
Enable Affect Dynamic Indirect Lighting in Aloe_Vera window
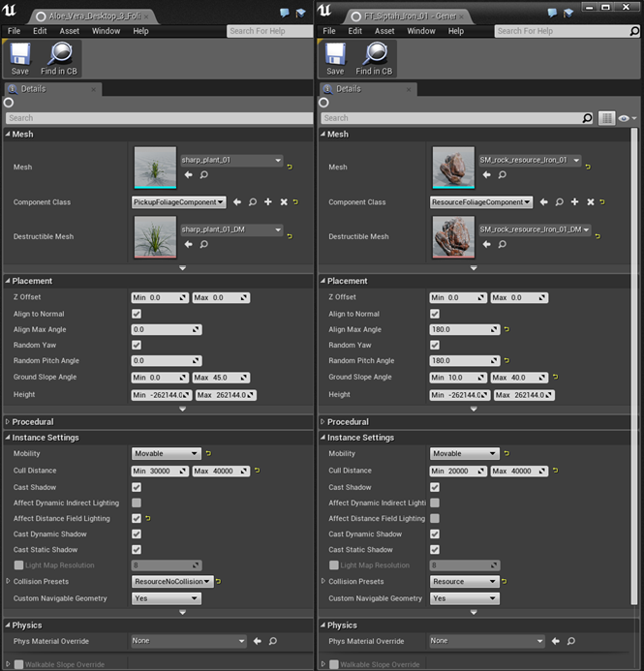(x=137, y=503)
